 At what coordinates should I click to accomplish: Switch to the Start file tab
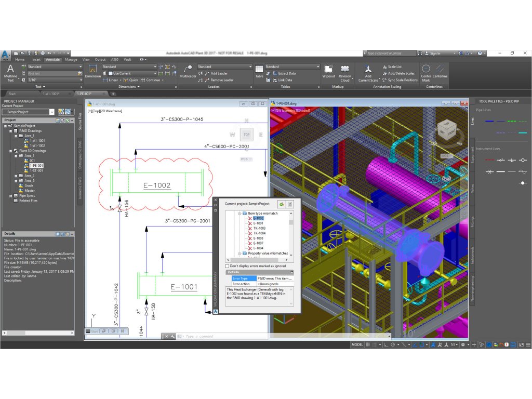pos(12,94)
